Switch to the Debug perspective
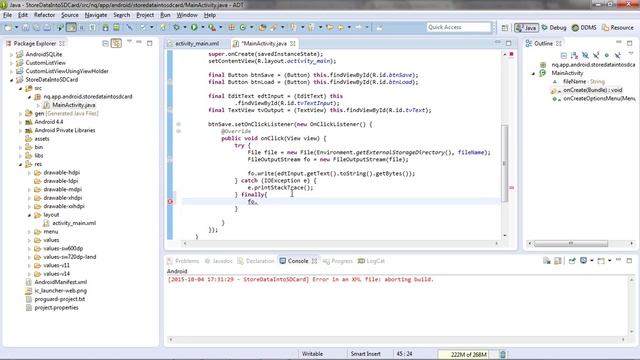 coord(553,28)
